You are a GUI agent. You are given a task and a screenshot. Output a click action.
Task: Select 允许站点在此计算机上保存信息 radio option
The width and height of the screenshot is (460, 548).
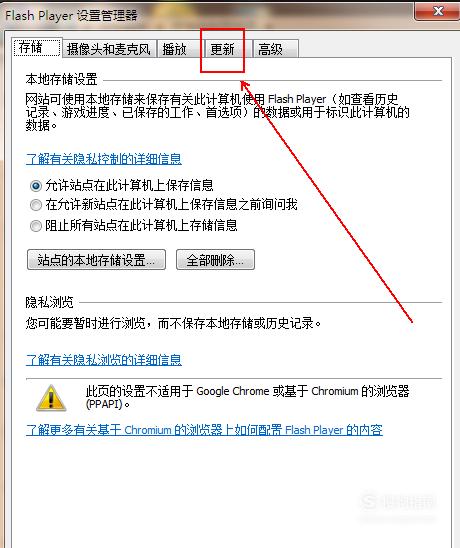[x=36, y=186]
